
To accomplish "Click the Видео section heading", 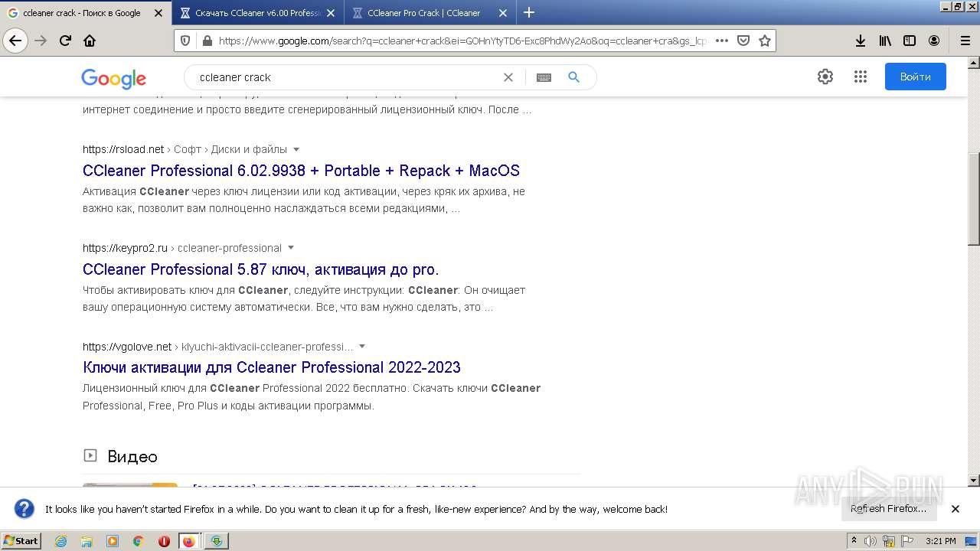I will pyautogui.click(x=132, y=457).
